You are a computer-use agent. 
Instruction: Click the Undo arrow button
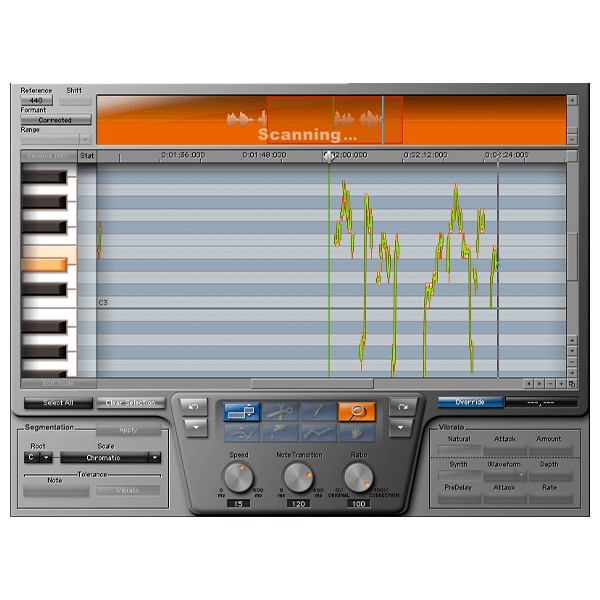click(194, 407)
